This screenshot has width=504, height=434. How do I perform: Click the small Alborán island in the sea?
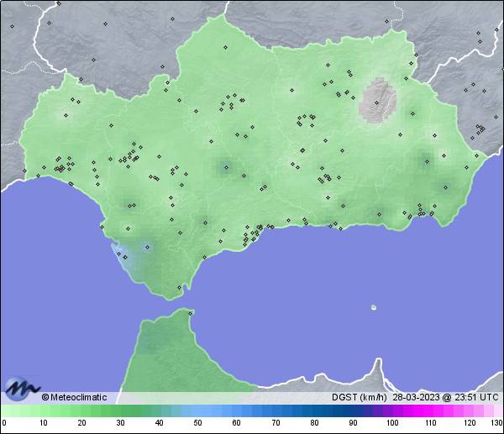(x=374, y=307)
